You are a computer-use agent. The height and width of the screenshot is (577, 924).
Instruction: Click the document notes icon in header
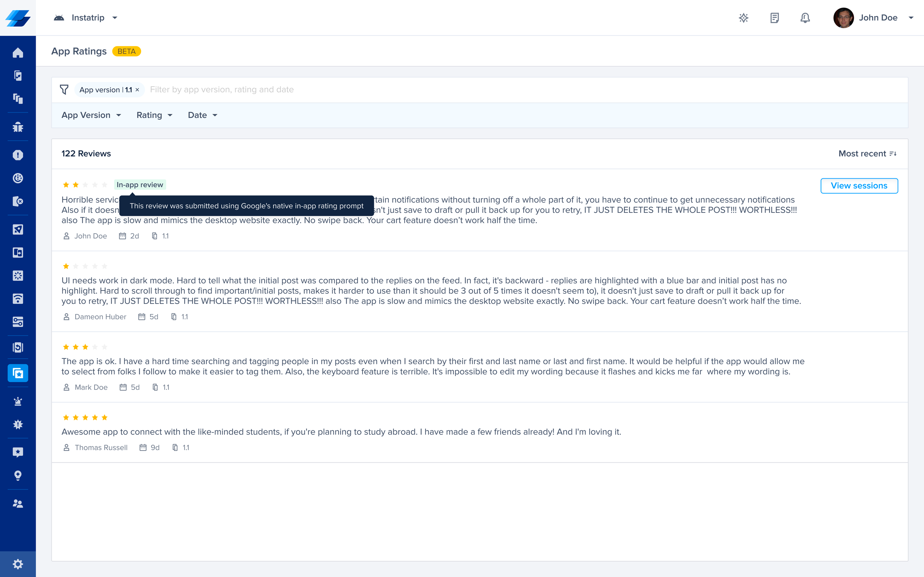[774, 18]
